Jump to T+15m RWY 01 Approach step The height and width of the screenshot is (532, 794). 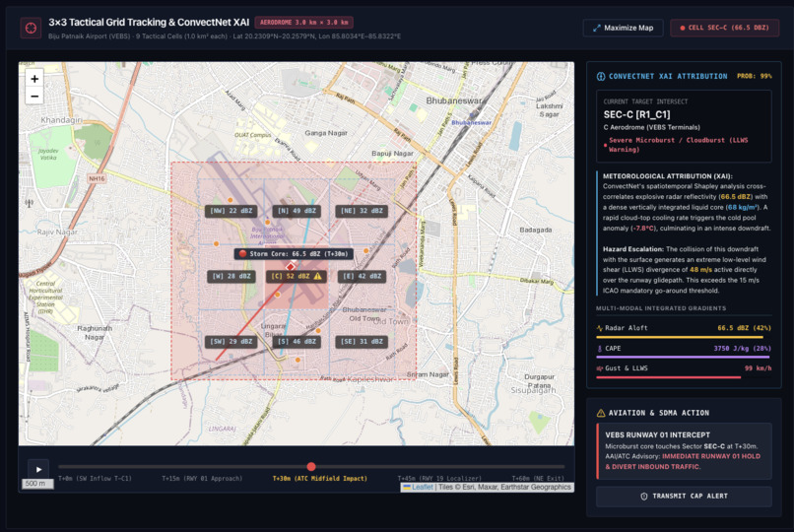tap(202, 479)
